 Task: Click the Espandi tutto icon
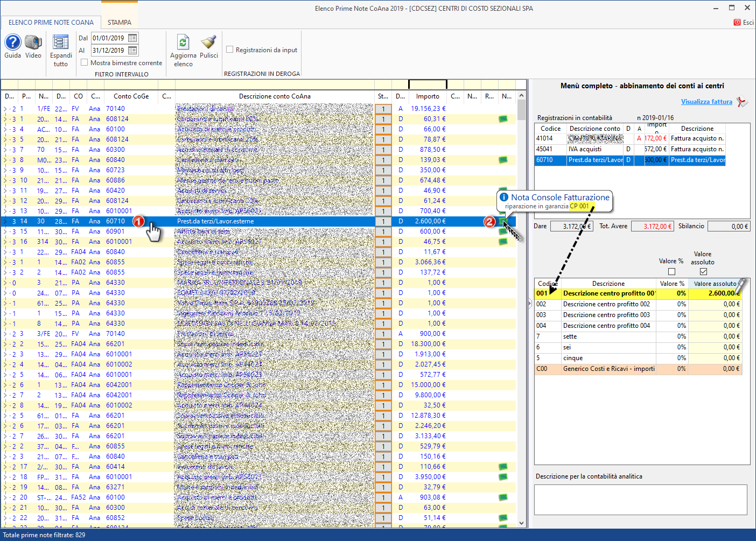(x=61, y=42)
